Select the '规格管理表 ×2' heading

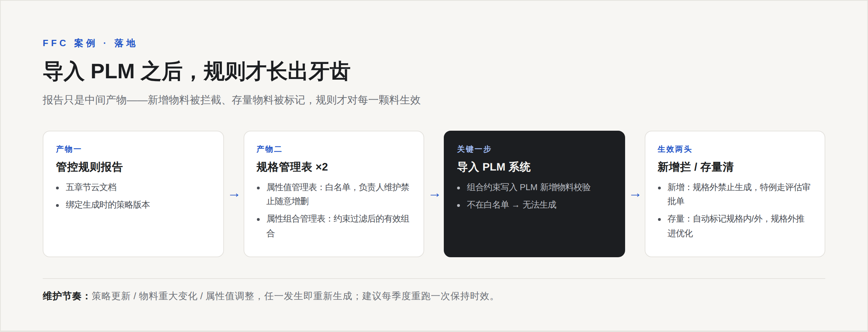292,167
